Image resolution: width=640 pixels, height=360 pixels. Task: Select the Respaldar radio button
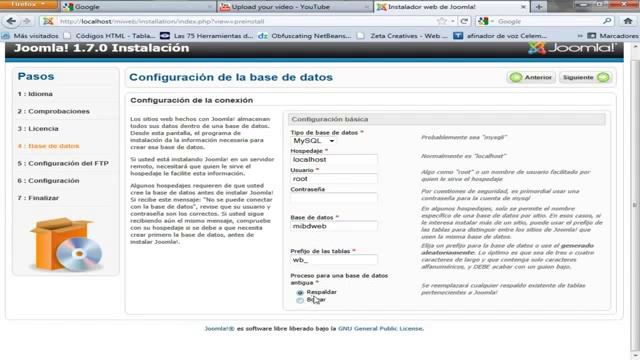300,293
